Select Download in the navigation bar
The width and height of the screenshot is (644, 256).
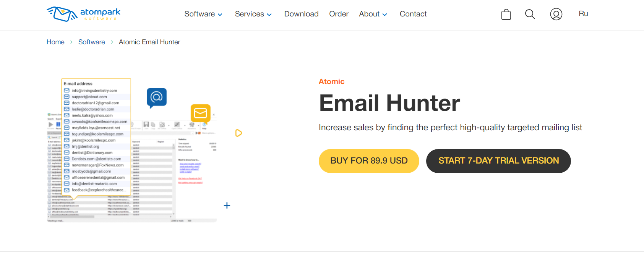pos(301,14)
